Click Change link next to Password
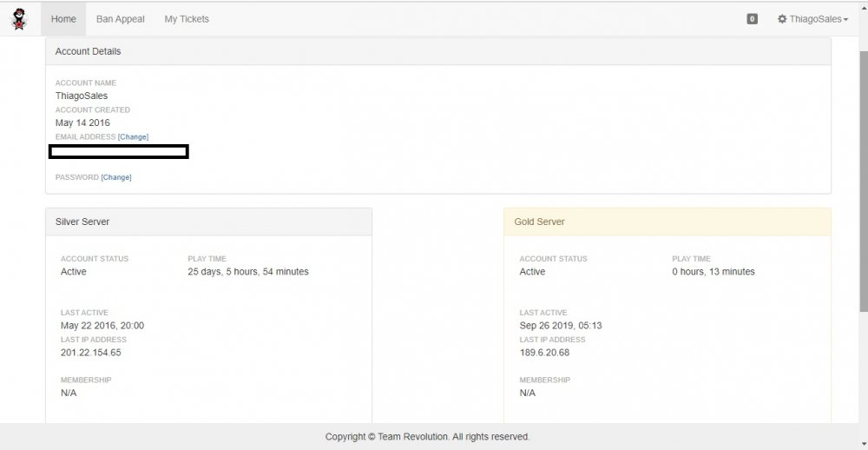This screenshot has width=868, height=450. [116, 177]
